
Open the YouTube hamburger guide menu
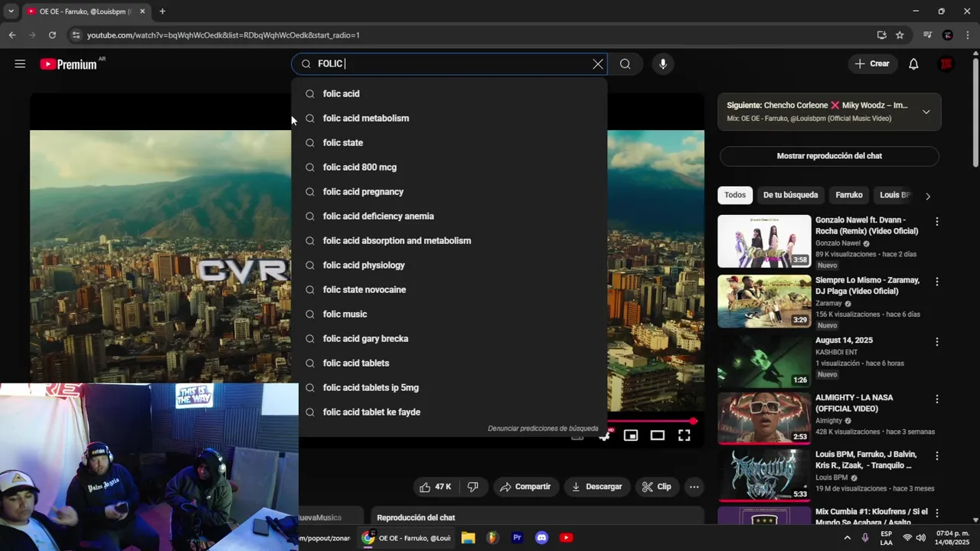pyautogui.click(x=20, y=64)
